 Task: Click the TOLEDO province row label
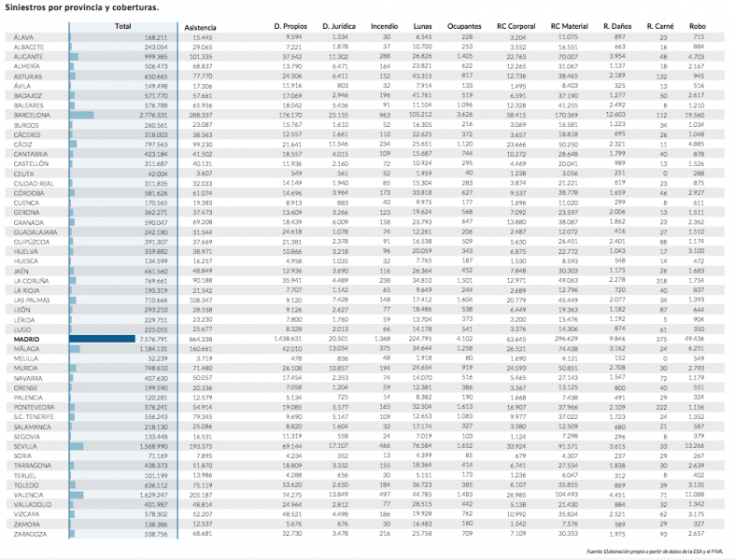(26, 485)
